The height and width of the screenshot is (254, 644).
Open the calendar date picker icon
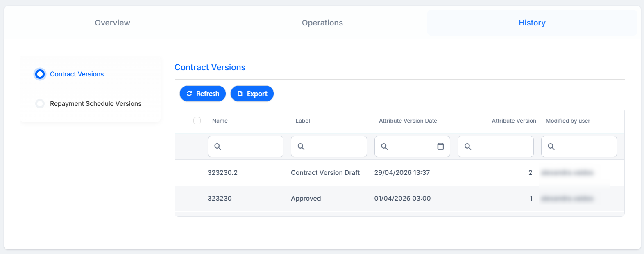coord(440,146)
